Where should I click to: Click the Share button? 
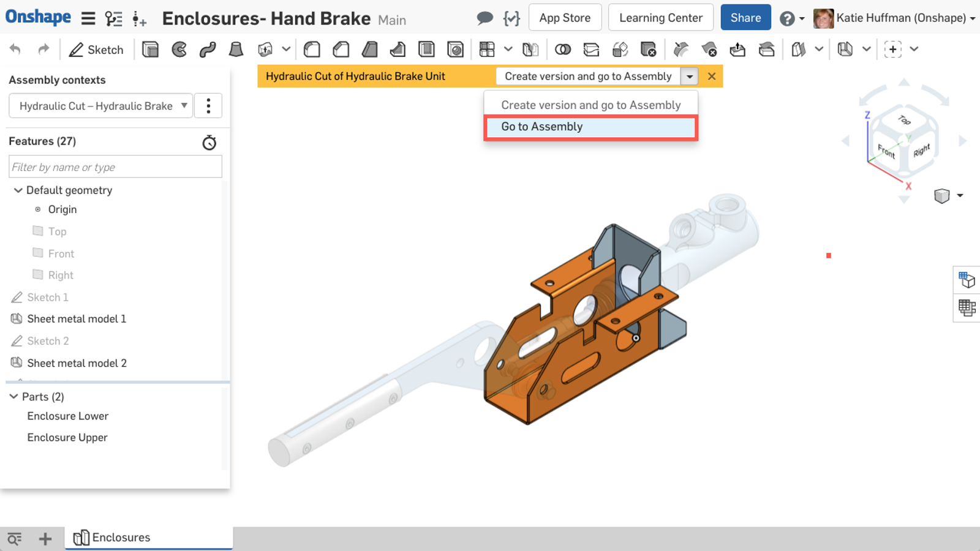click(745, 18)
